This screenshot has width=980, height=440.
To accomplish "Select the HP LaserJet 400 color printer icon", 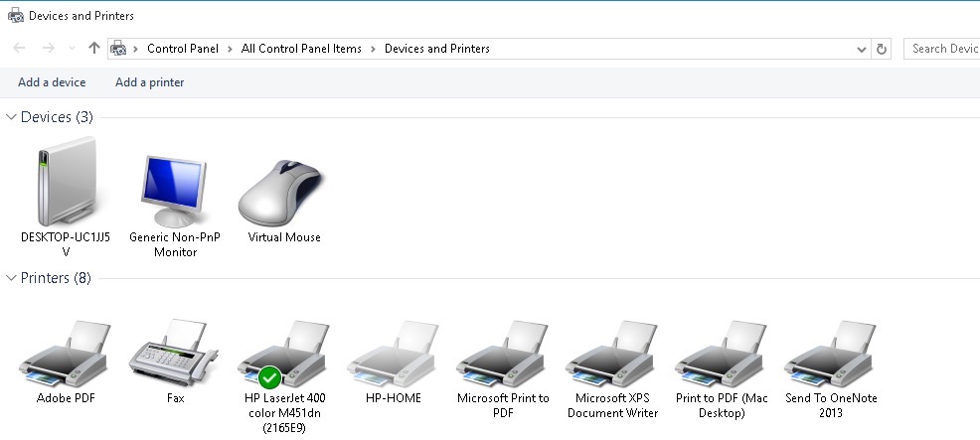I will pyautogui.click(x=283, y=354).
